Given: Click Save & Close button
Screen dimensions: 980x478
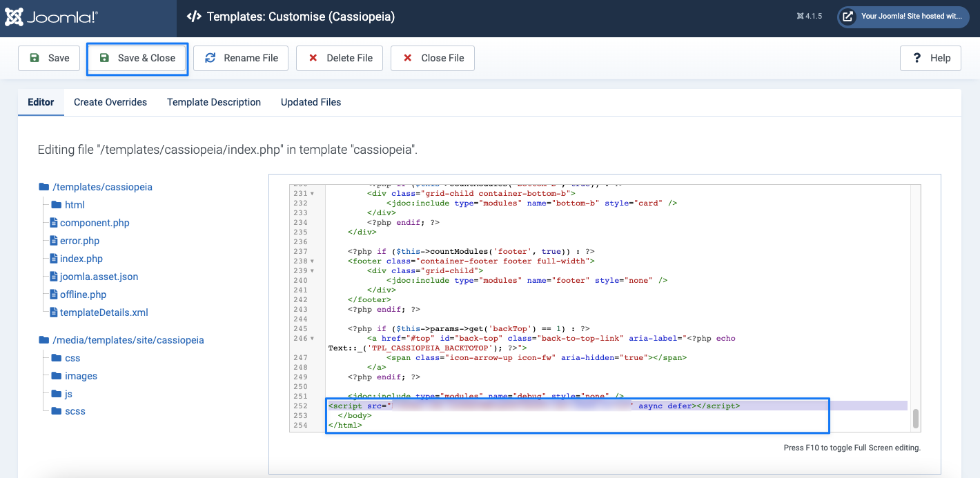Looking at the screenshot, I should point(137,58).
